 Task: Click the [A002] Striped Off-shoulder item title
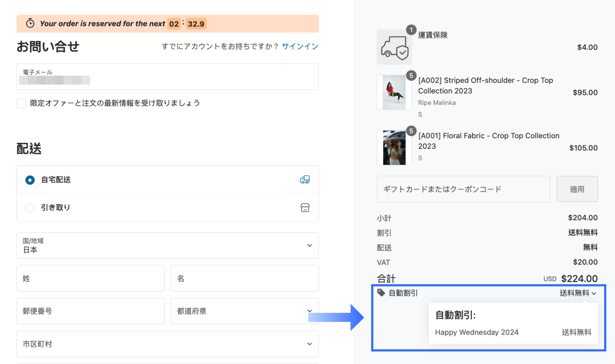tap(486, 85)
